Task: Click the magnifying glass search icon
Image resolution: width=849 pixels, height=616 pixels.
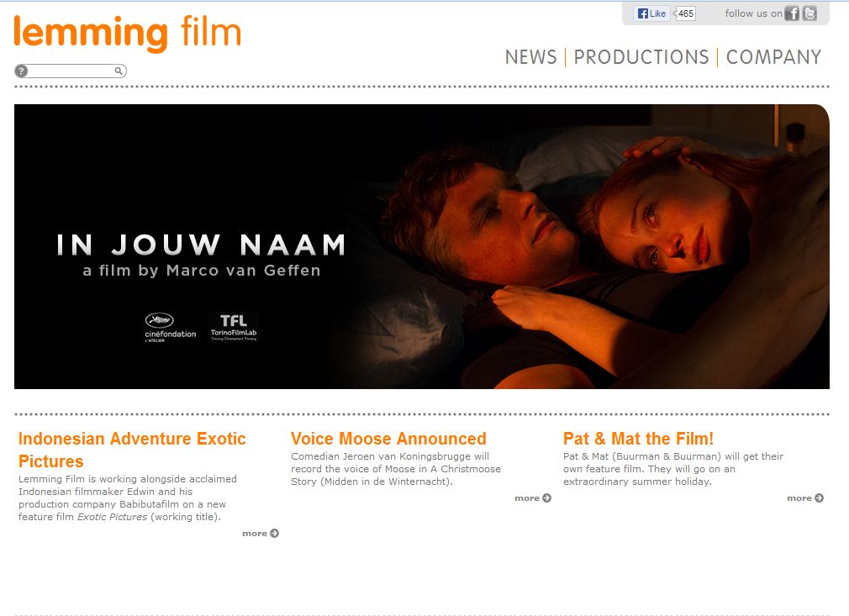Action: click(119, 71)
